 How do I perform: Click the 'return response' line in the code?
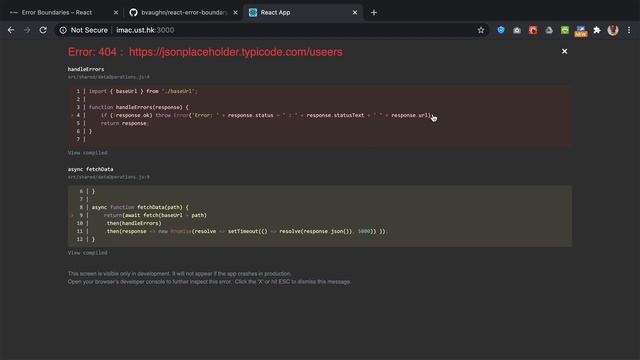[x=124, y=123]
